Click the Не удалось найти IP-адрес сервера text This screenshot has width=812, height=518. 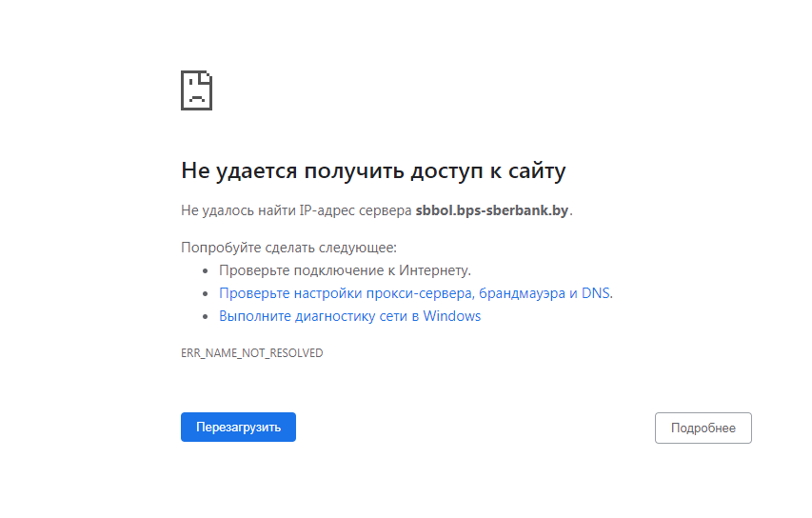coord(296,209)
